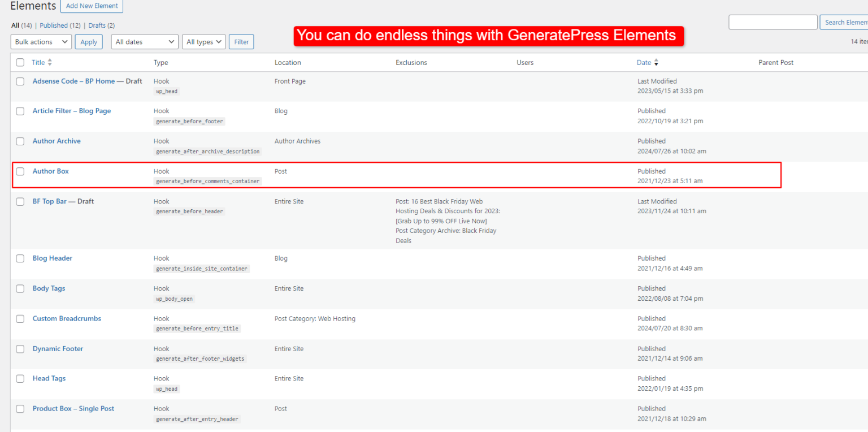
Task: Edit the Dynamic Footer element
Action: 58,349
